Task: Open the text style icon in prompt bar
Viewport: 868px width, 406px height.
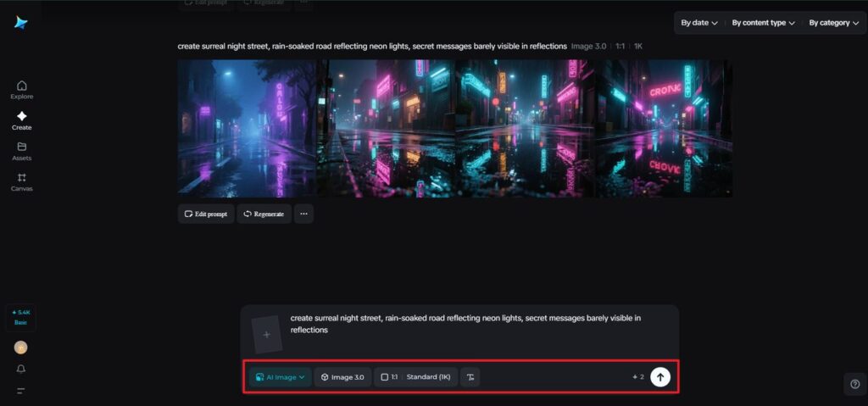Action: pos(470,377)
